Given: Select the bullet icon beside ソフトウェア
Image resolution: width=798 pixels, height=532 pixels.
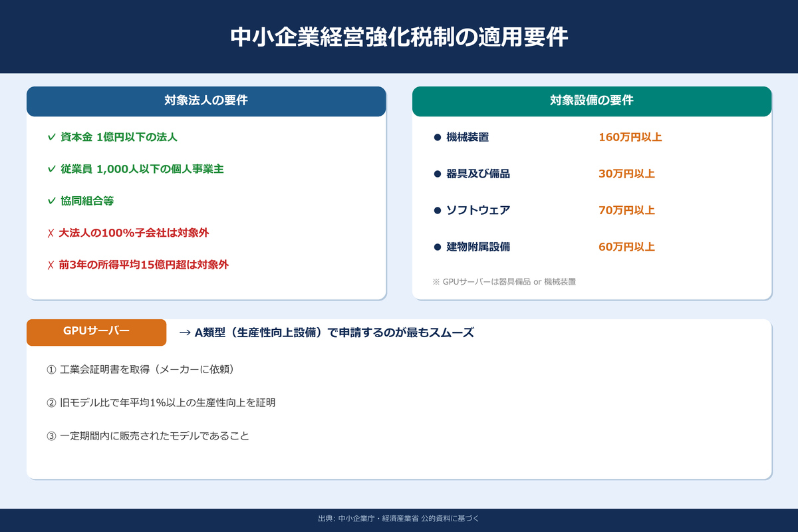Looking at the screenshot, I should tap(437, 210).
